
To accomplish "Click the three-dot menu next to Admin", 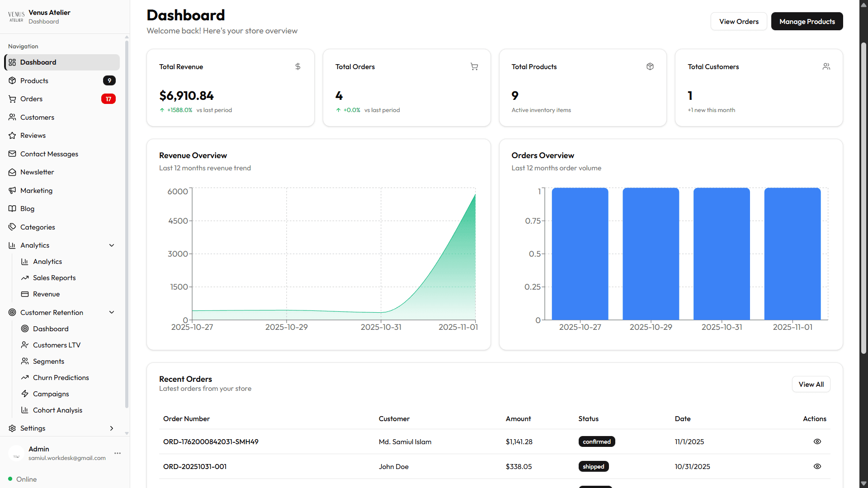I will 118,453.
